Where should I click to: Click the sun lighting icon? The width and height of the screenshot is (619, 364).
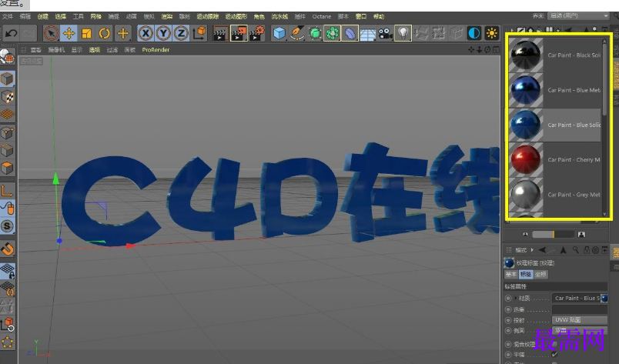tap(491, 33)
